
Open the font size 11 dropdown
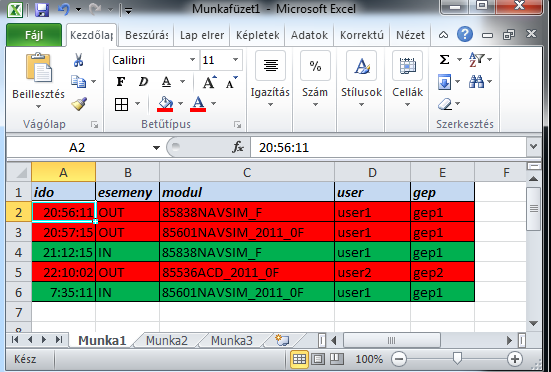(235, 60)
